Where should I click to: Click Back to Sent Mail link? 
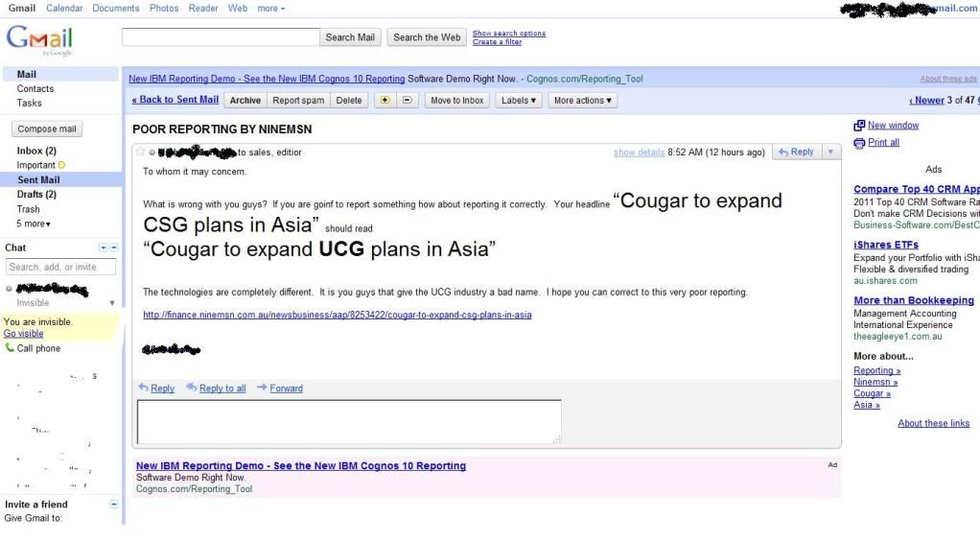point(175,100)
